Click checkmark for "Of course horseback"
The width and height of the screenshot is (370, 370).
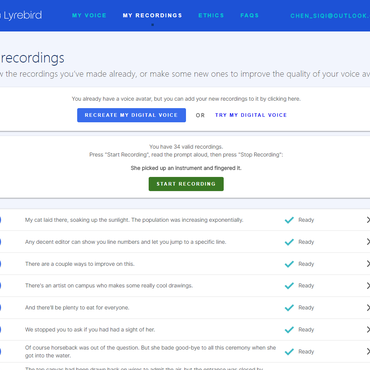point(289,352)
